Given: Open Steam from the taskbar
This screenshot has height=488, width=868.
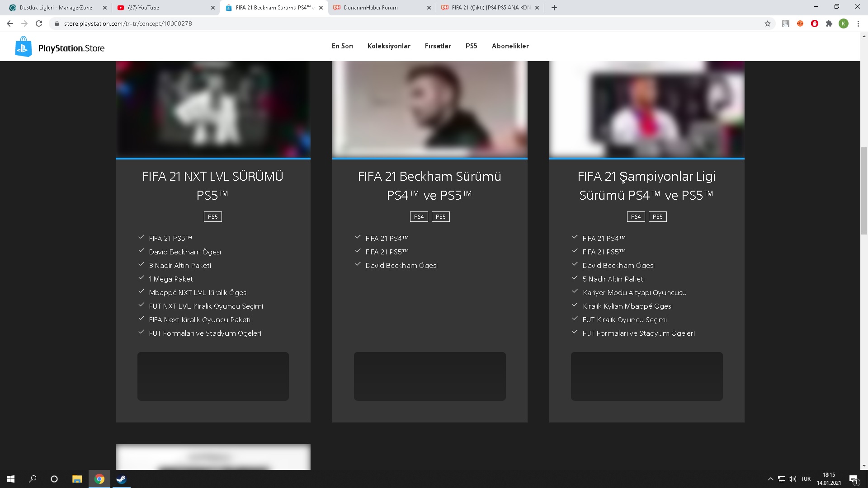Looking at the screenshot, I should [x=121, y=479].
